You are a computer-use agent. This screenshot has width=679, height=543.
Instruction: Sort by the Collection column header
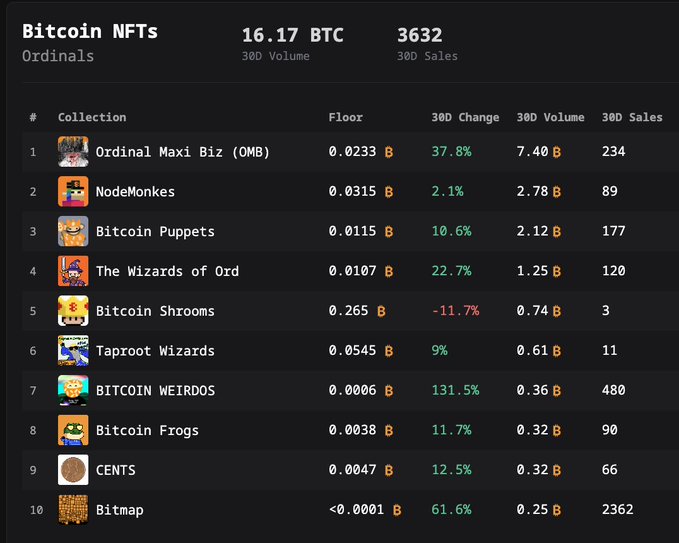click(92, 117)
